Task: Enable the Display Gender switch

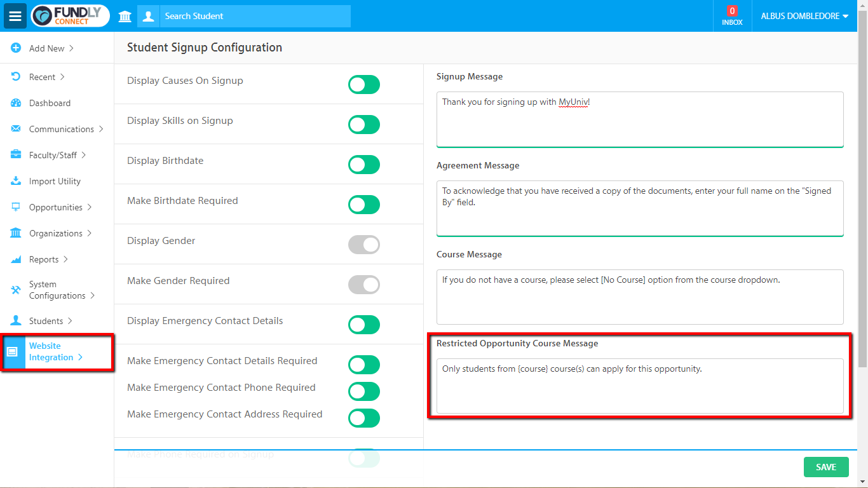Action: click(x=364, y=245)
